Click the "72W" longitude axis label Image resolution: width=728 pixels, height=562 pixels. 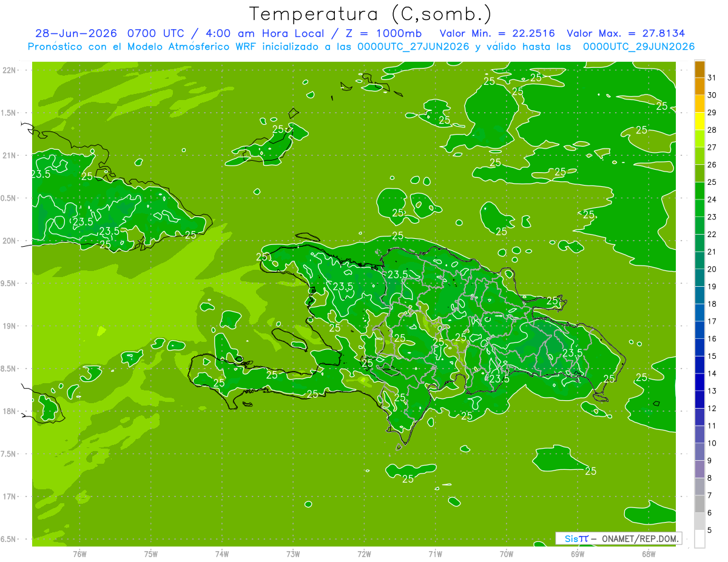(x=364, y=554)
